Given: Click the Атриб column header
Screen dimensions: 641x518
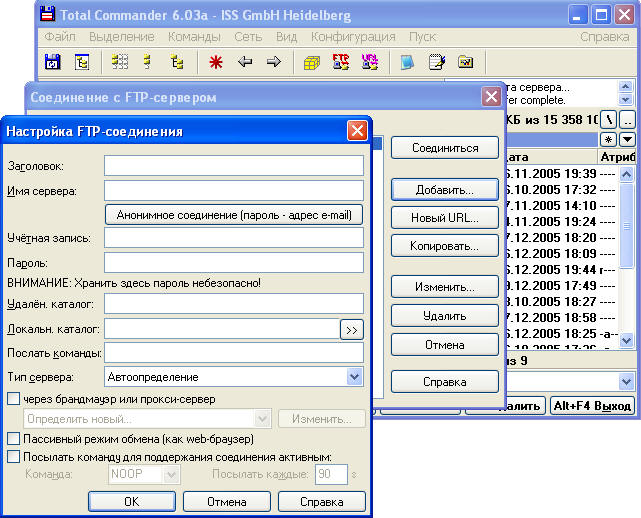Looking at the screenshot, I should coord(617,157).
